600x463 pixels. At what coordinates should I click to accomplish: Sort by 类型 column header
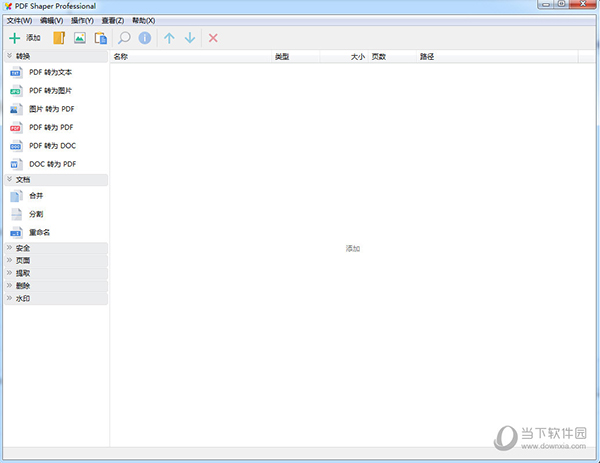296,57
